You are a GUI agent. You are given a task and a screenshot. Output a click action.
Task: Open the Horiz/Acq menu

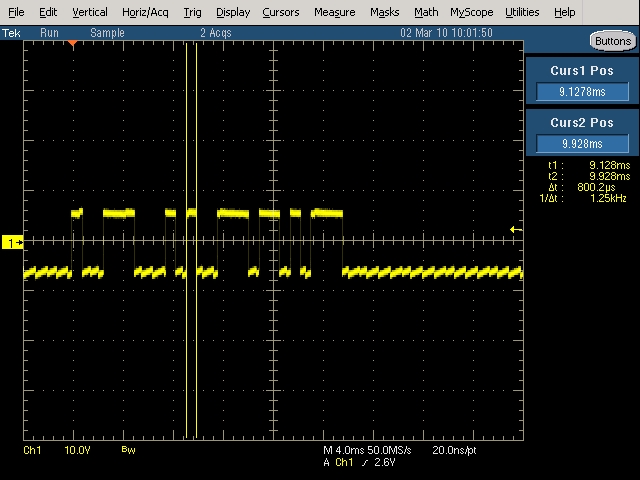click(145, 12)
